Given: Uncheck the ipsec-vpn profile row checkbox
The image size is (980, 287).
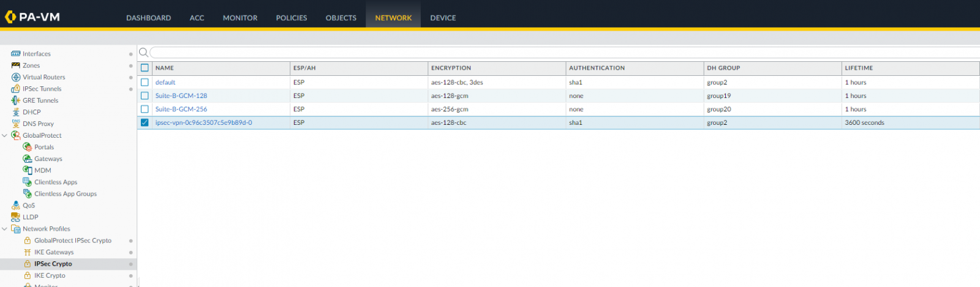Looking at the screenshot, I should pyautogui.click(x=145, y=122).
